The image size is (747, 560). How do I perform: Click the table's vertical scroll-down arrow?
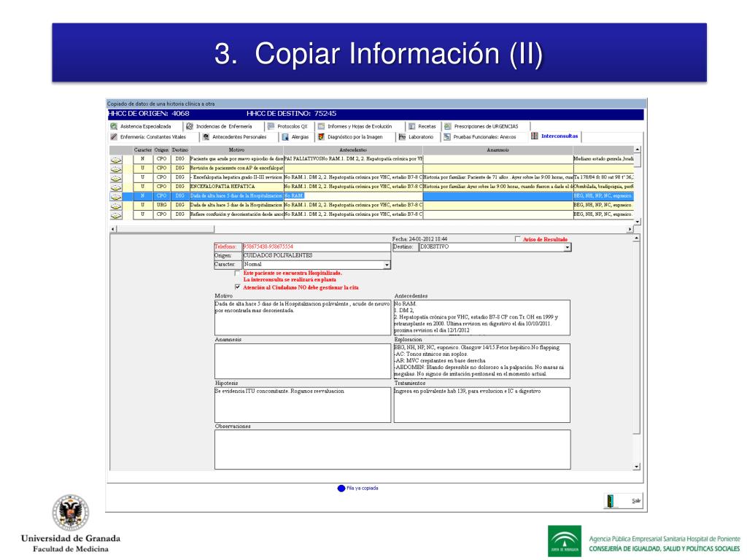(638, 222)
